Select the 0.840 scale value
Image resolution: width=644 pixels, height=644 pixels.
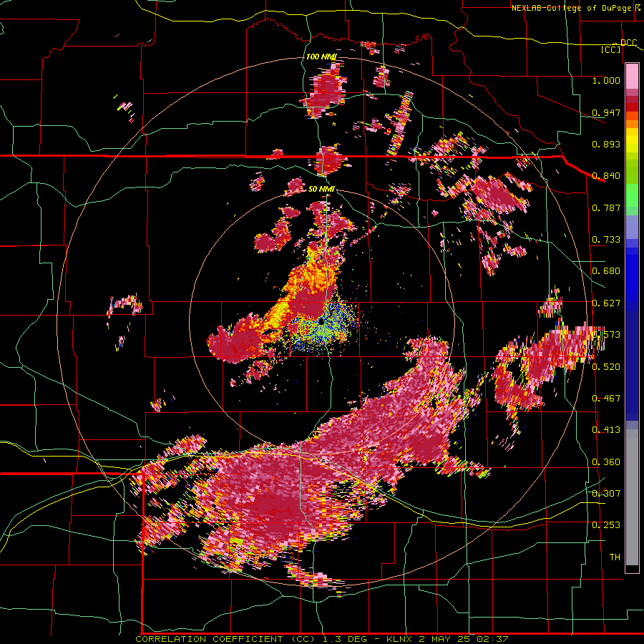(606, 176)
